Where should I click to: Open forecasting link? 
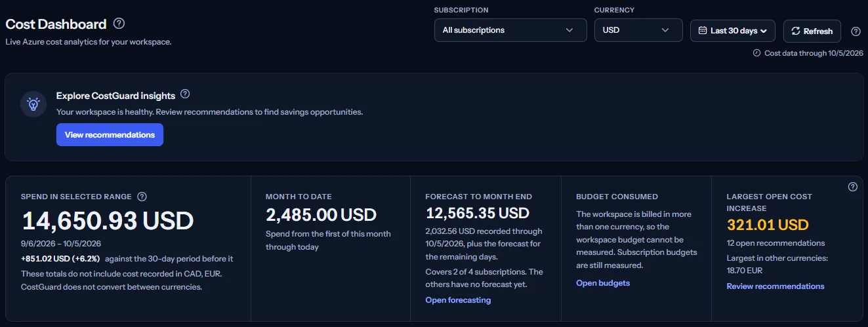(458, 300)
